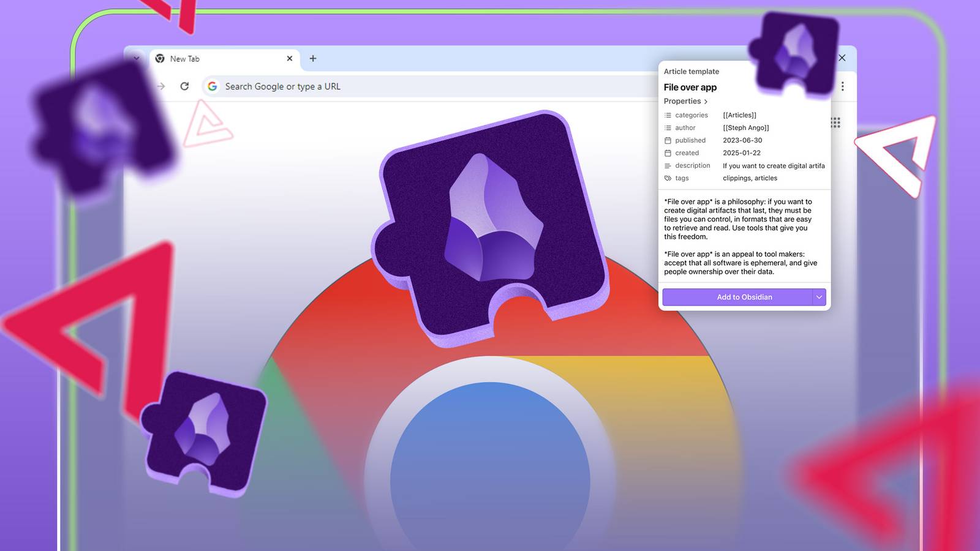
Task: Click the forward navigation arrow
Action: [160, 86]
